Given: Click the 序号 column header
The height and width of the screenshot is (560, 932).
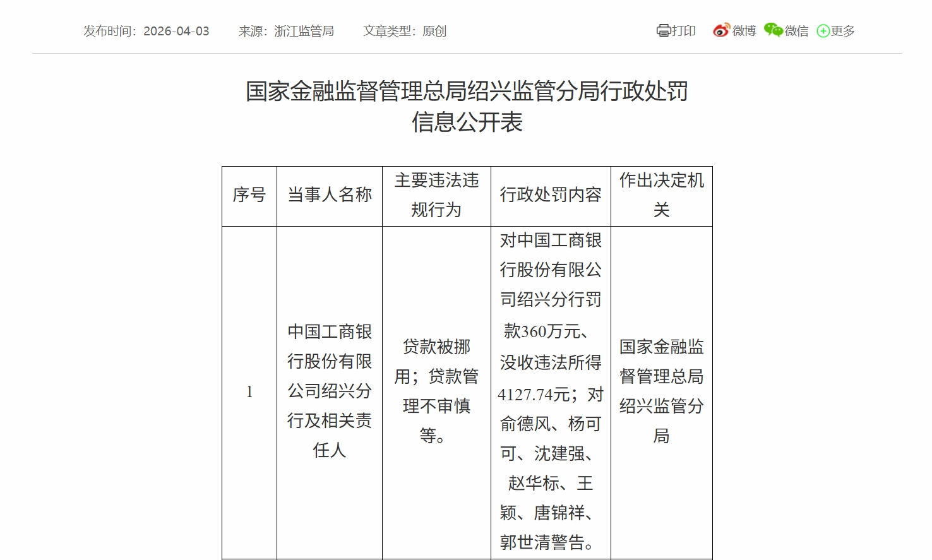Looking at the screenshot, I should (x=249, y=195).
